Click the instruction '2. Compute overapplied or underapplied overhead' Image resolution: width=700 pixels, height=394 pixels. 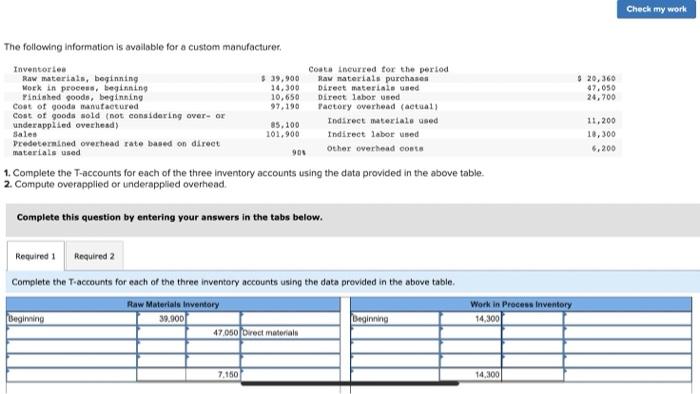click(115, 184)
